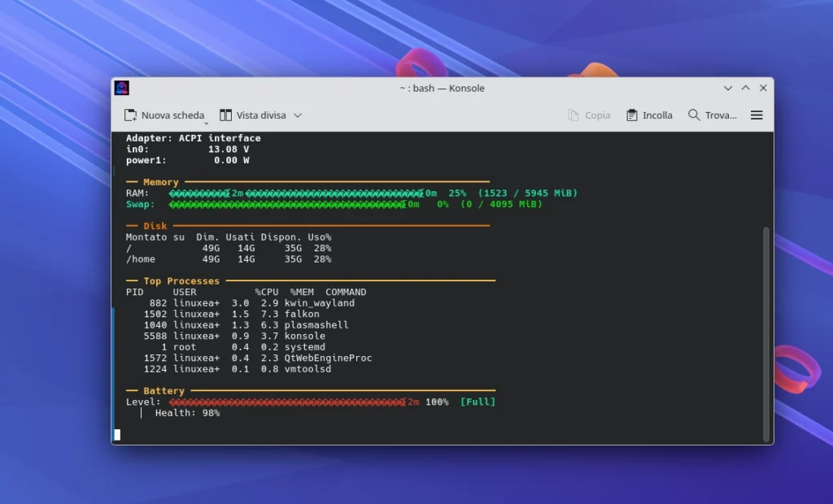Click the window title ~ : bash — Konsole

[x=442, y=88]
